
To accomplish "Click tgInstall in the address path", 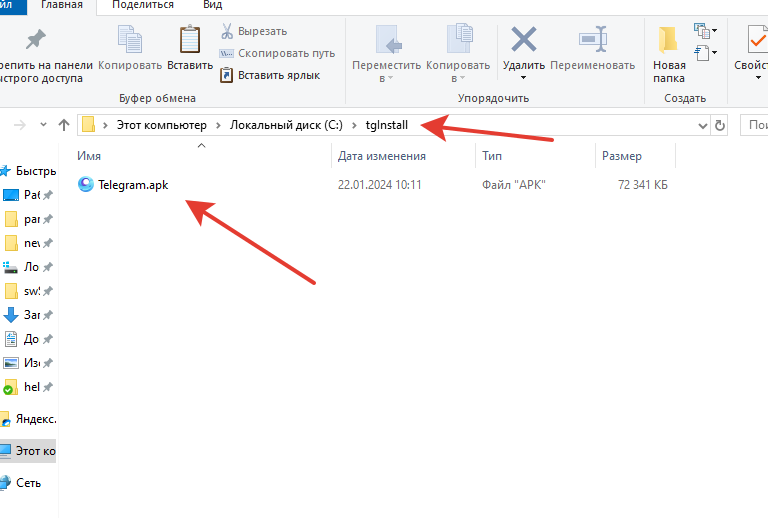I will click(386, 125).
